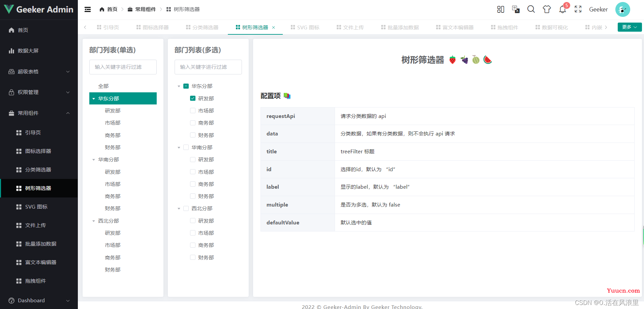This screenshot has width=644, height=309.
Task: Check the 华南分部 checkbox in multi-select
Action: point(186,147)
